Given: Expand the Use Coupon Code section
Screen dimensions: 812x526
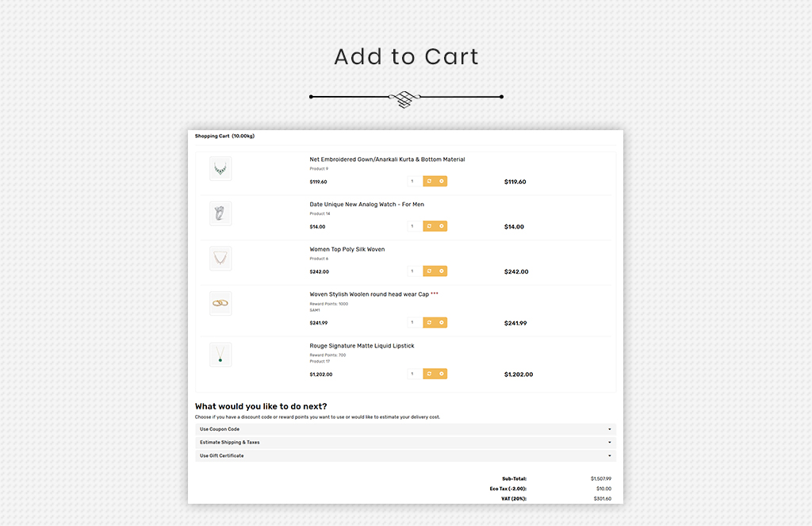Looking at the screenshot, I should (405, 429).
